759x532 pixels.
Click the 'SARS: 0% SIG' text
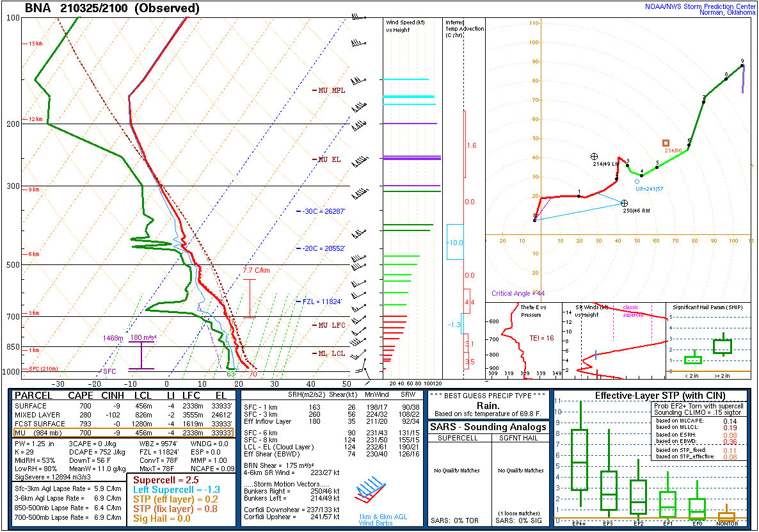518,521
